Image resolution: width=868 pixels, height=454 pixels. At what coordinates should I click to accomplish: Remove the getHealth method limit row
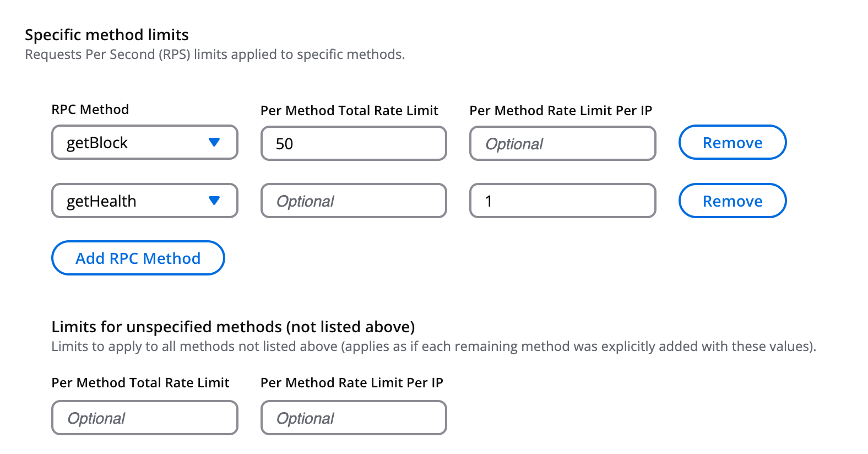[732, 201]
